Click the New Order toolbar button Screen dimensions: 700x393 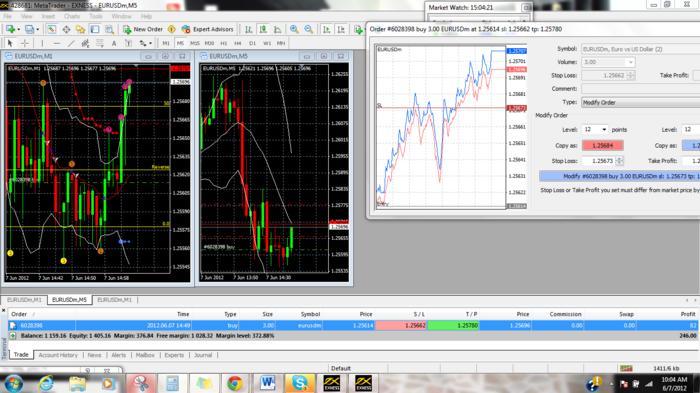[x=143, y=29]
